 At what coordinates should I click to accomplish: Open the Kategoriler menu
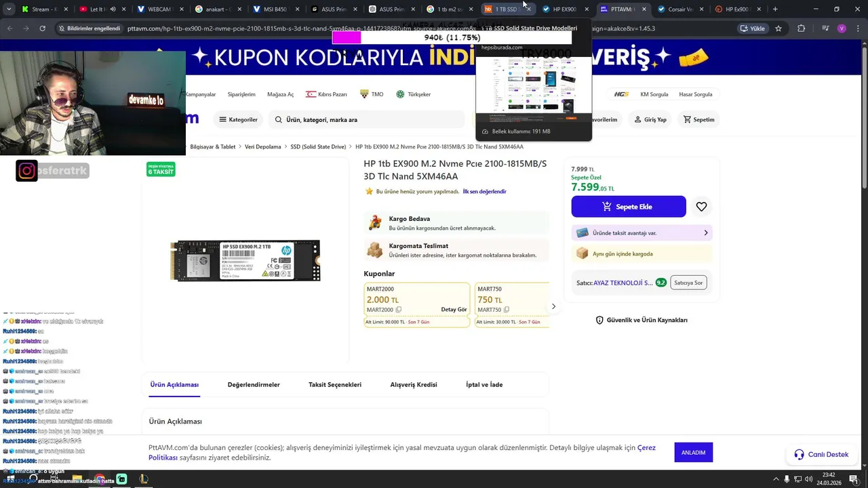238,119
